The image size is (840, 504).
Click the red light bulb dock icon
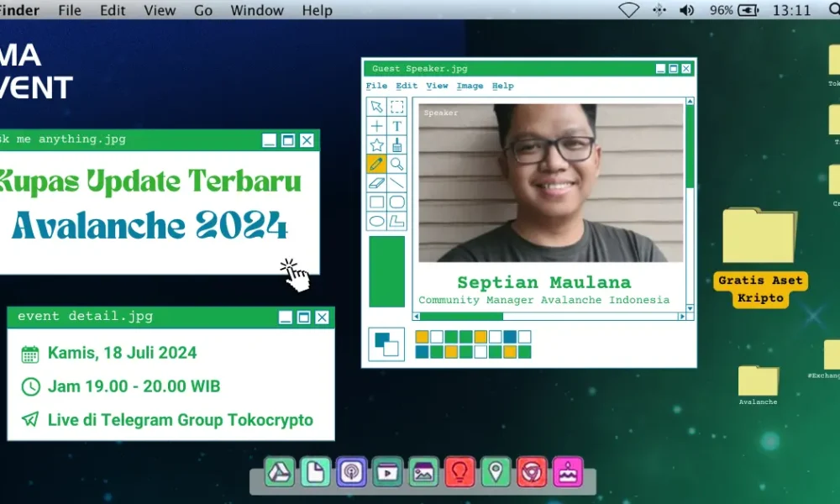[459, 472]
